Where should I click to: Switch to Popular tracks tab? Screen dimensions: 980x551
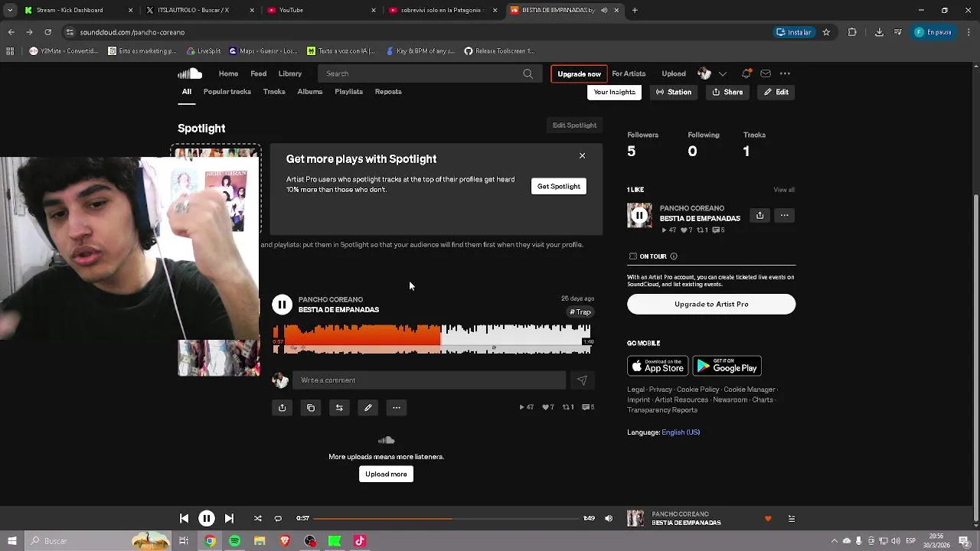[227, 92]
